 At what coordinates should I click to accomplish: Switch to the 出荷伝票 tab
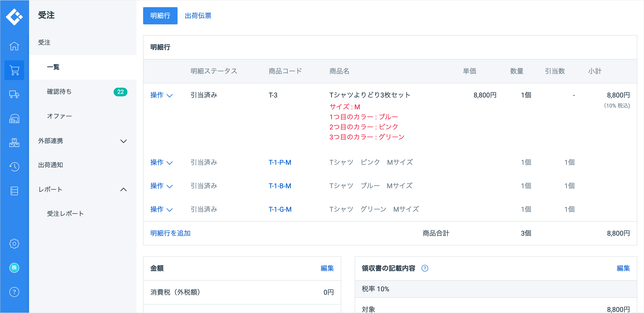click(x=198, y=16)
